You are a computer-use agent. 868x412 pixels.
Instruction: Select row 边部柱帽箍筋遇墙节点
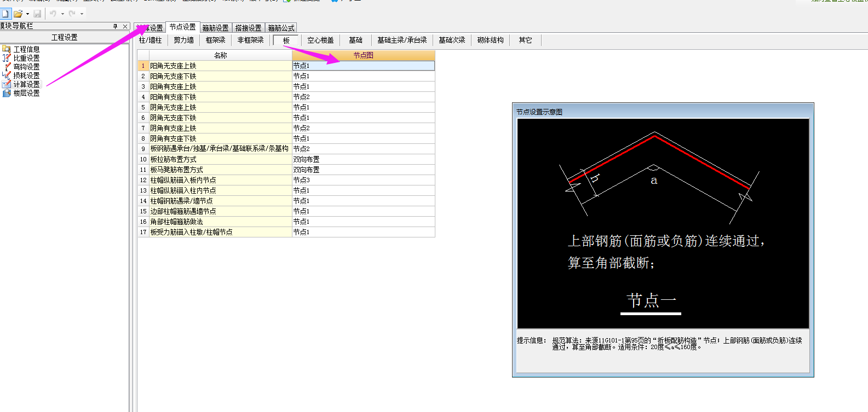coord(286,211)
